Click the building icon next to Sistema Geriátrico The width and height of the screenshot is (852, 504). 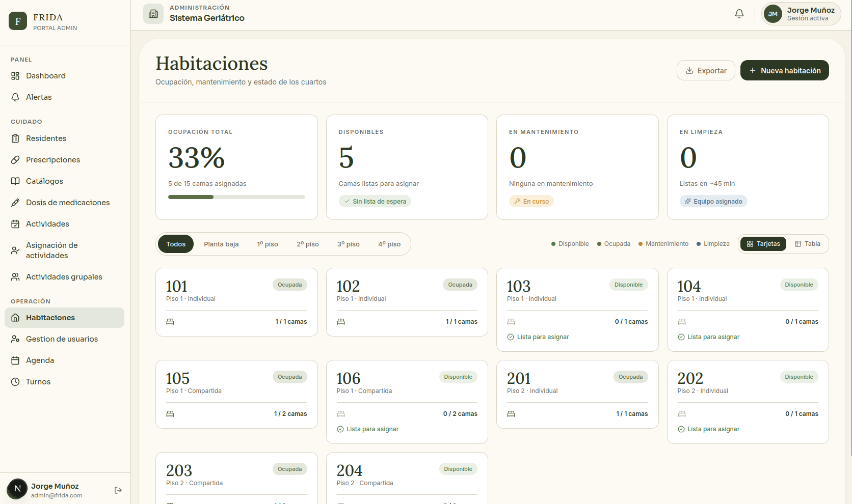pyautogui.click(x=153, y=14)
